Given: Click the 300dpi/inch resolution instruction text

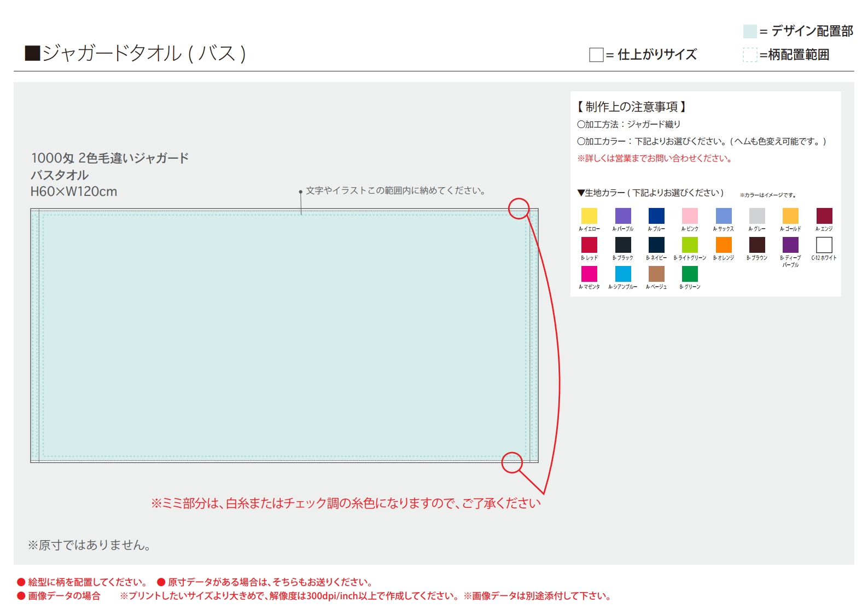Looking at the screenshot, I should click(x=290, y=596).
